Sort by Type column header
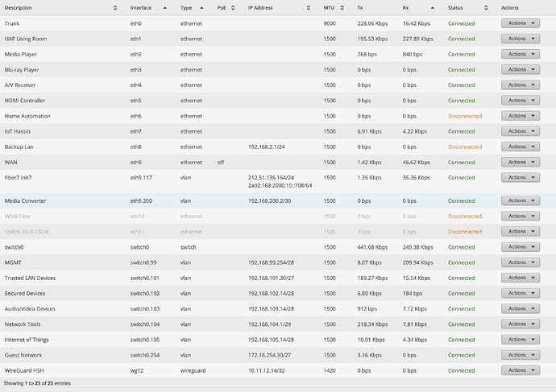The width and height of the screenshot is (556, 392). tap(195, 7)
